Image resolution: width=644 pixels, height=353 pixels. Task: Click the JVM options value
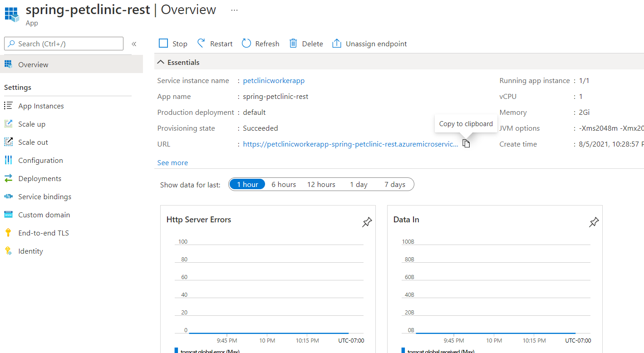[x=611, y=128]
